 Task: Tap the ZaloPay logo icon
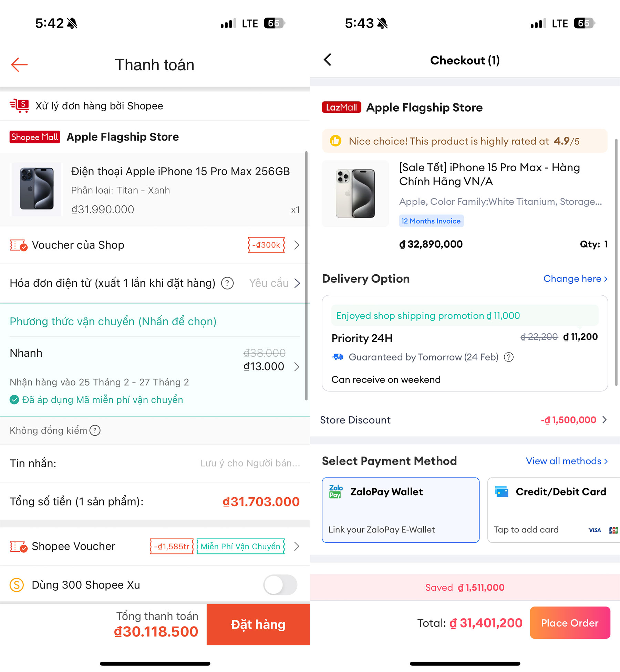point(336,492)
